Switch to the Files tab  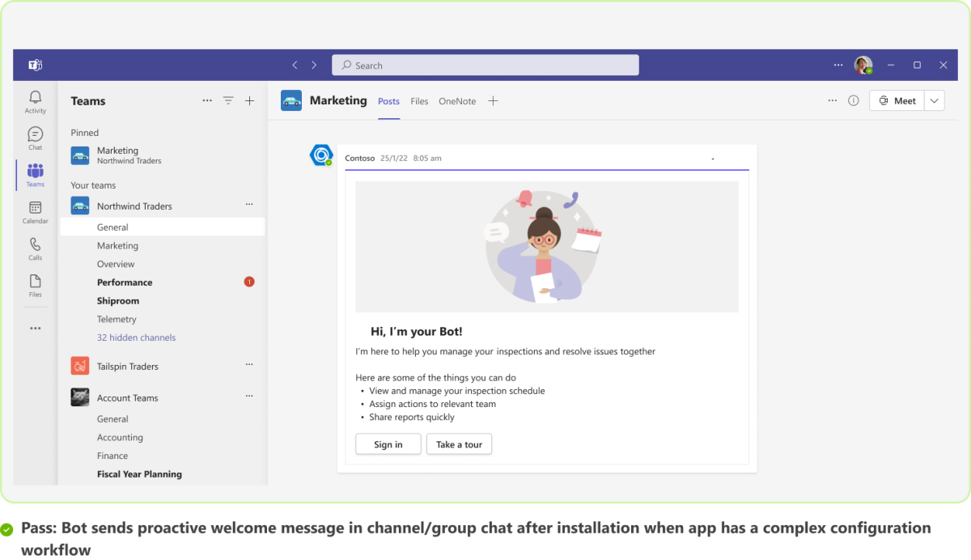[419, 100]
